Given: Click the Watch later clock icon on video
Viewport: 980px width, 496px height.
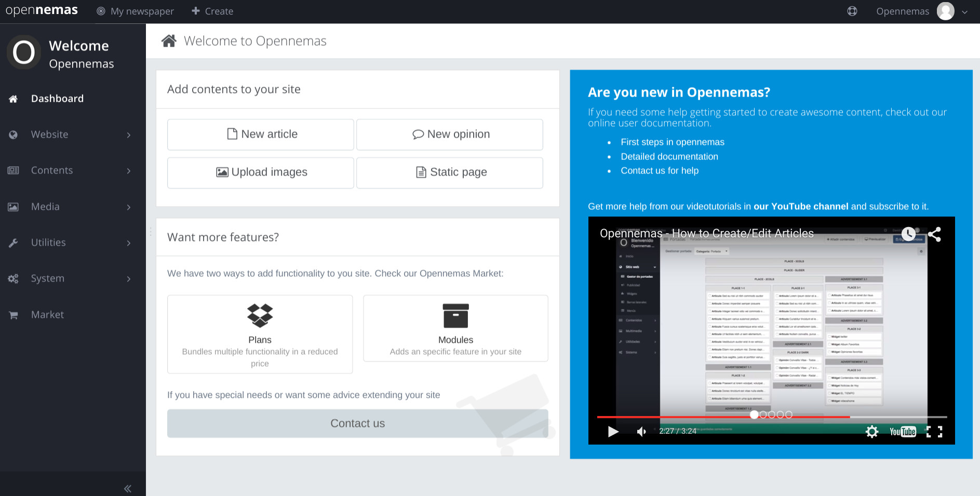Looking at the screenshot, I should tap(908, 234).
